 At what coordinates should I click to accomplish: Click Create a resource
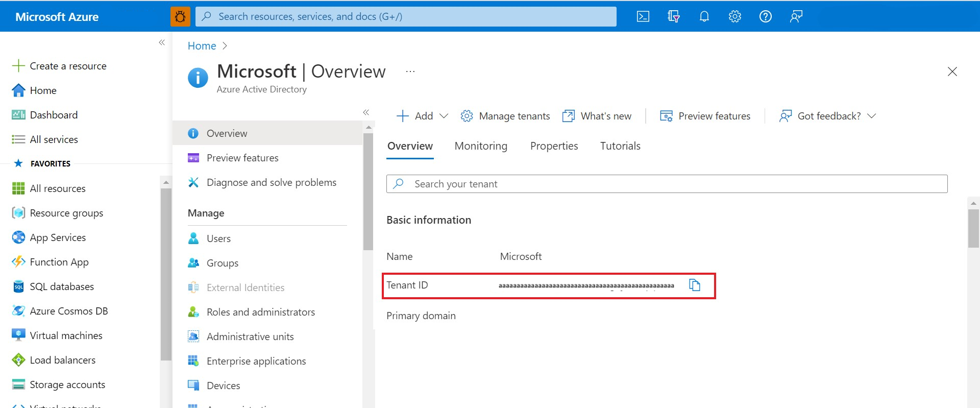68,66
